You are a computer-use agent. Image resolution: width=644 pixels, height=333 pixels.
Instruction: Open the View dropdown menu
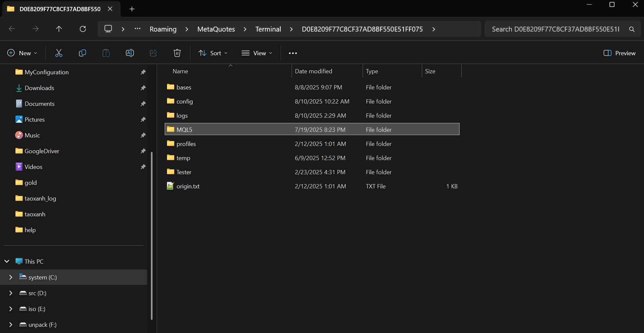[x=257, y=53]
